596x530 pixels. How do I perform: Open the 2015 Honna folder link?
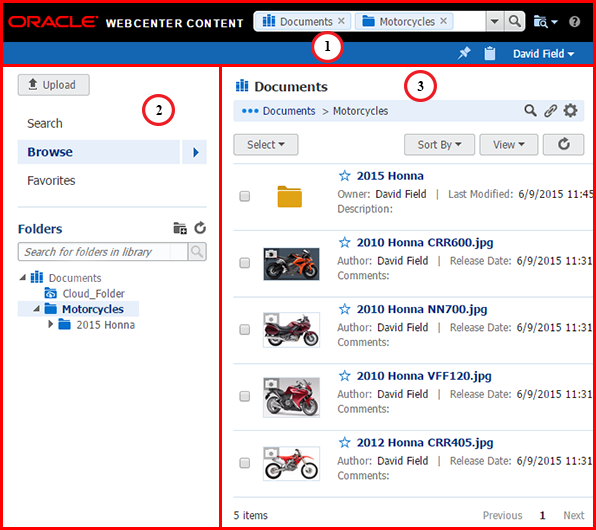click(390, 176)
